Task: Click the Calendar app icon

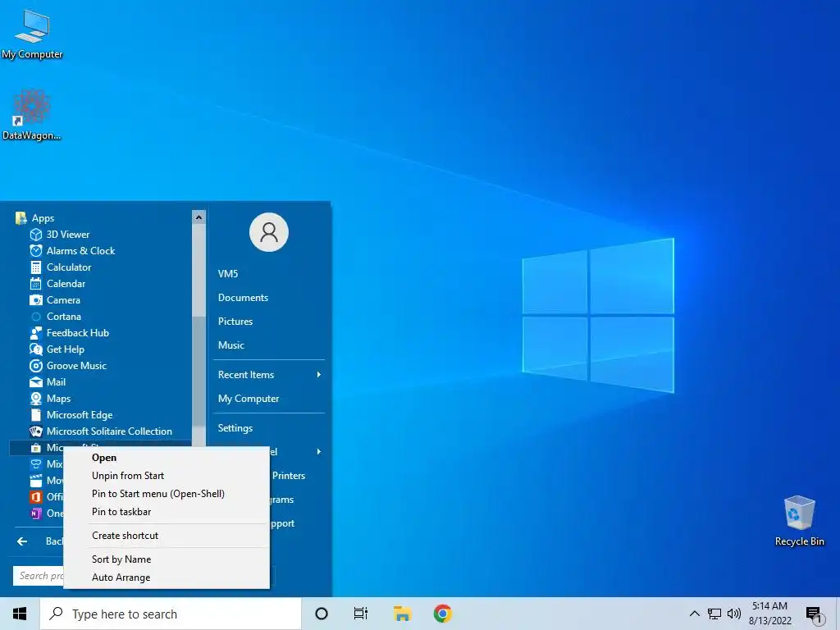Action: pos(36,284)
